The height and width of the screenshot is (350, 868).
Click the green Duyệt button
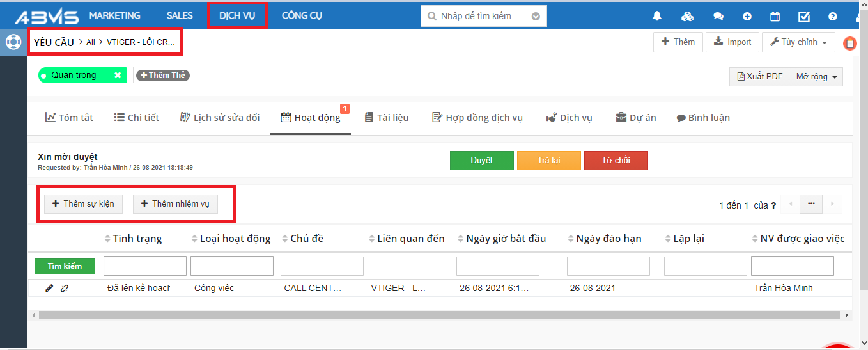pyautogui.click(x=481, y=161)
